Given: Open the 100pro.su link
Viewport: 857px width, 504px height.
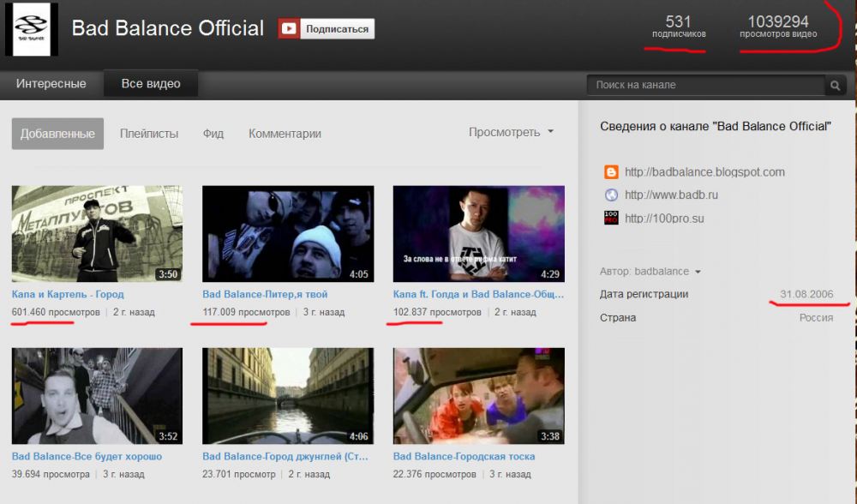Looking at the screenshot, I should 664,218.
